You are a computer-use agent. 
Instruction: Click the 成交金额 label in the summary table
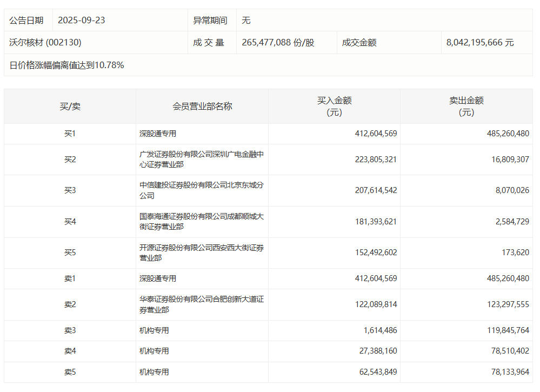point(359,42)
